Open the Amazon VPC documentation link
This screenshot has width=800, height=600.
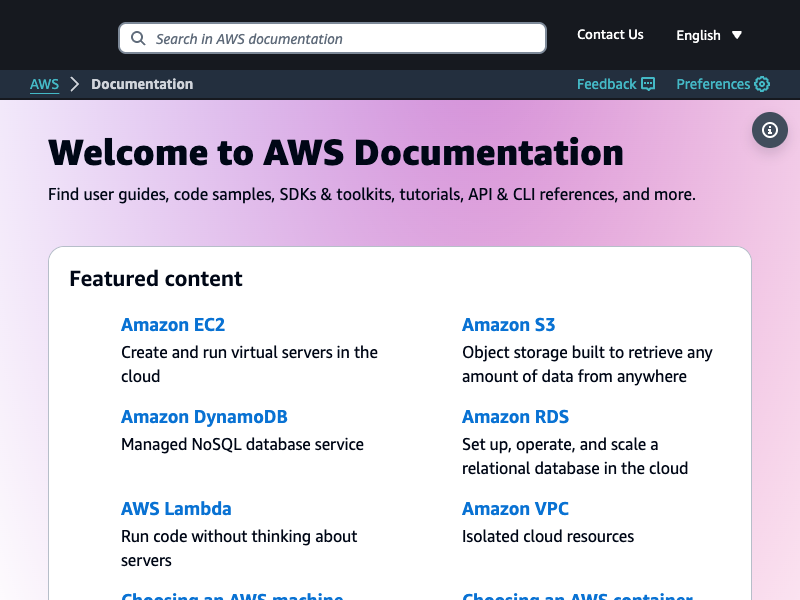pos(515,509)
